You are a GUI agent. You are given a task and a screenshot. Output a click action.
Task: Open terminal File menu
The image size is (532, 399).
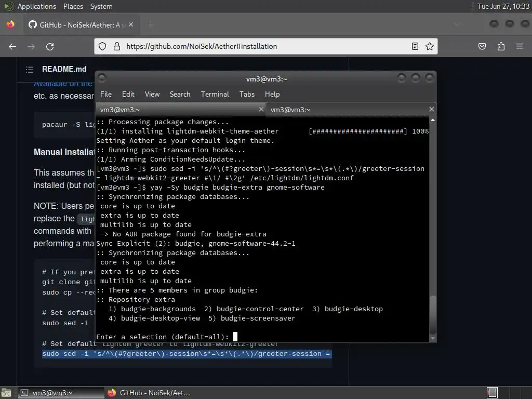pyautogui.click(x=106, y=95)
